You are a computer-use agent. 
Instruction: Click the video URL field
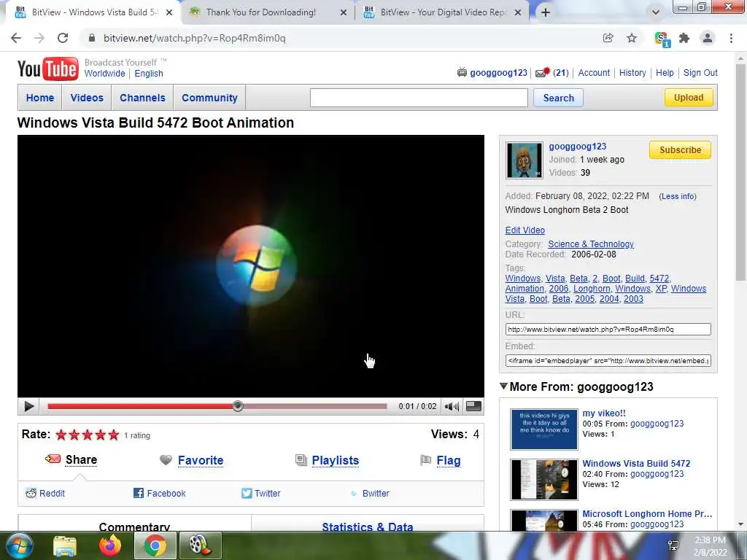[x=608, y=329]
